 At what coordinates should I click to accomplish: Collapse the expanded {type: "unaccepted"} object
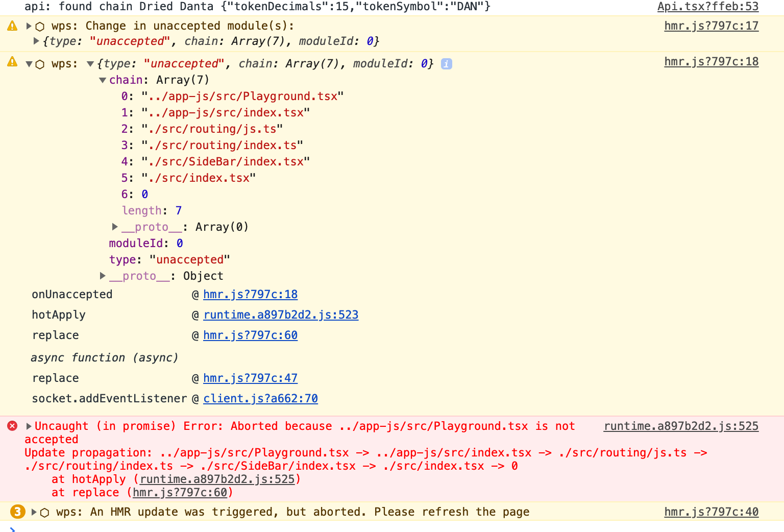point(90,64)
